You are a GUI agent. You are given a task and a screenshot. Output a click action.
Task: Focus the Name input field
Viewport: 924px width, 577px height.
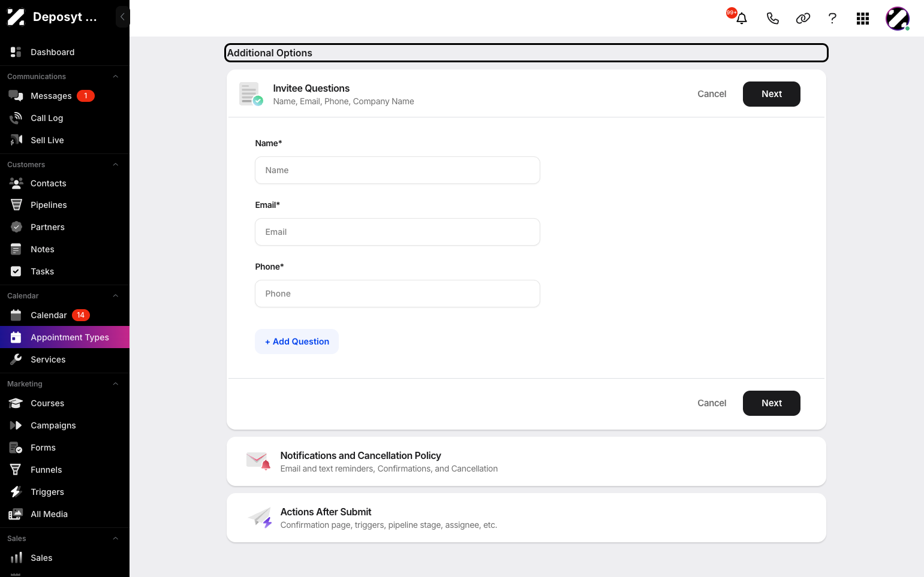click(x=398, y=170)
